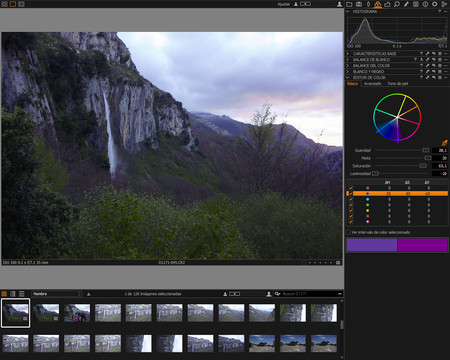Click the hue color wheel

[x=397, y=117]
